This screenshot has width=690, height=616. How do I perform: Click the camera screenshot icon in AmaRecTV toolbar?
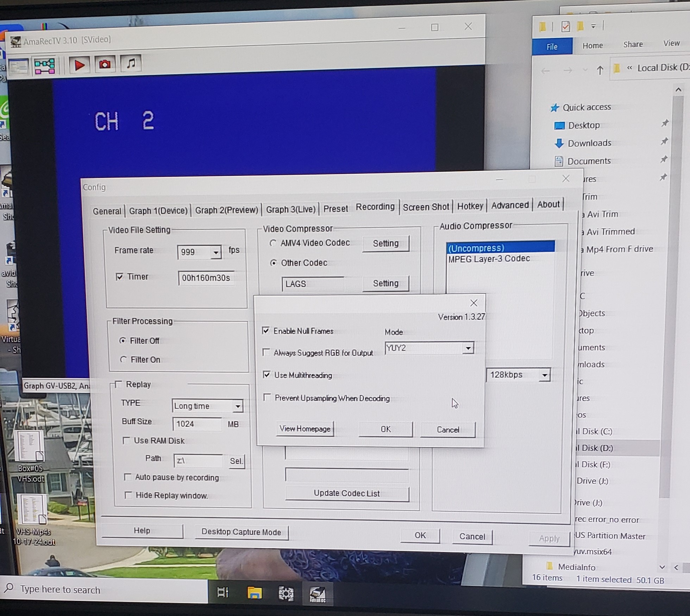point(105,64)
